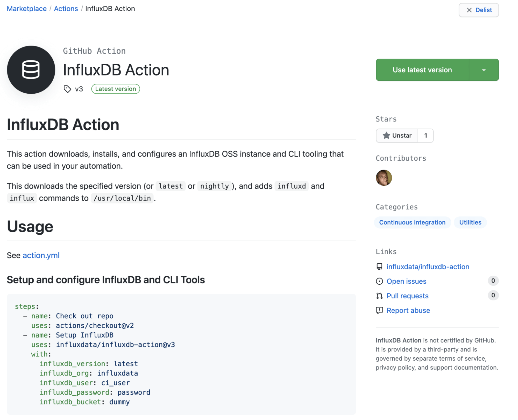The height and width of the screenshot is (420, 518).
Task: Open the Actions breadcrumb link
Action: point(66,9)
